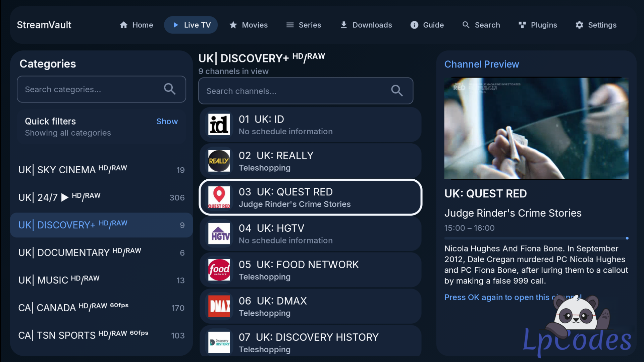Image resolution: width=644 pixels, height=362 pixels.
Task: Click the magnifier in Search categories field
Action: pos(170,89)
